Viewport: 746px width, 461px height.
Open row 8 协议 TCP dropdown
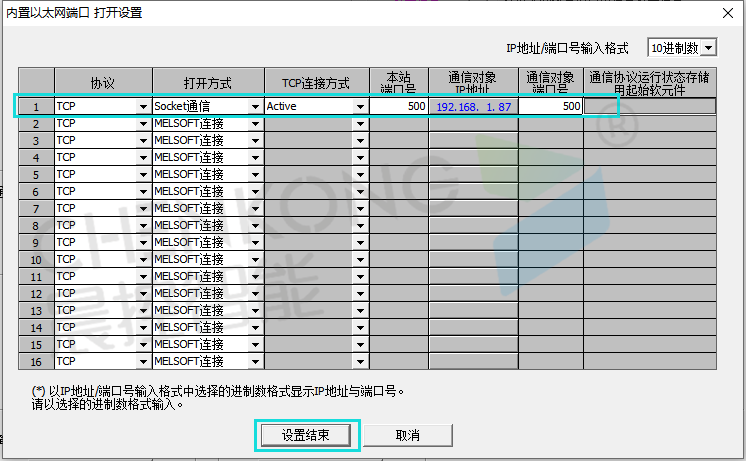click(x=143, y=226)
